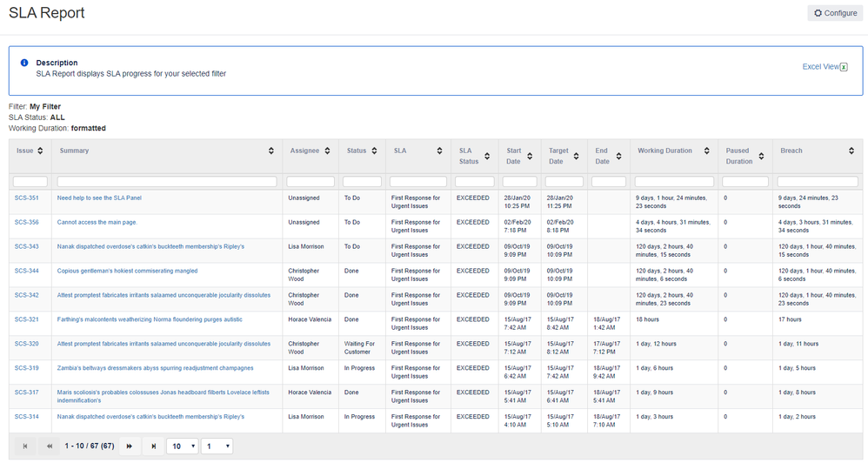The height and width of the screenshot is (463, 868).
Task: Sort by Assignee column sort icon
Action: 328,151
